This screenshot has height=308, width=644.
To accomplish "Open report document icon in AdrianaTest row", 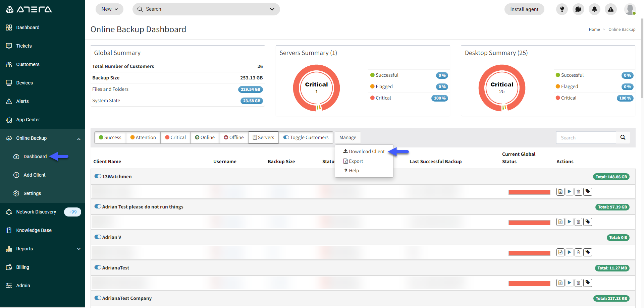I will [x=560, y=283].
